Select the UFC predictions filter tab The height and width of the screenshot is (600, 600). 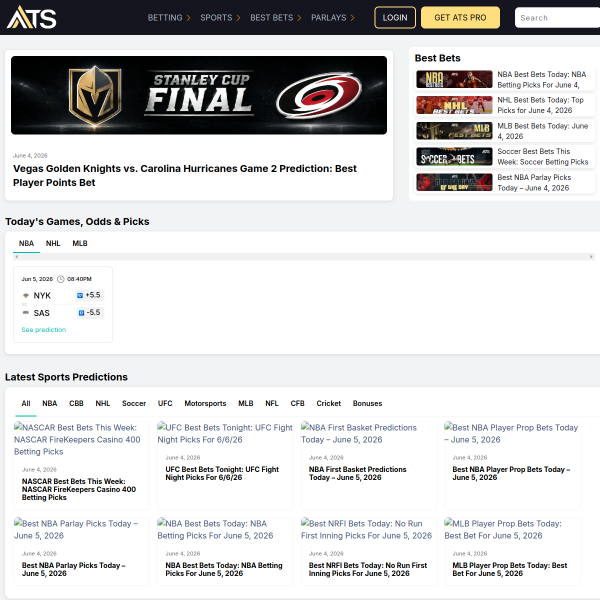click(x=165, y=403)
